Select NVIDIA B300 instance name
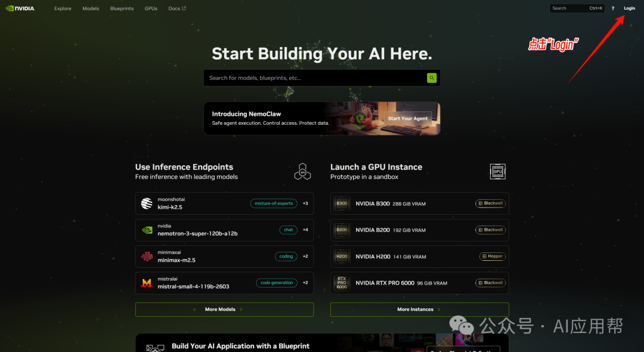 pos(373,203)
